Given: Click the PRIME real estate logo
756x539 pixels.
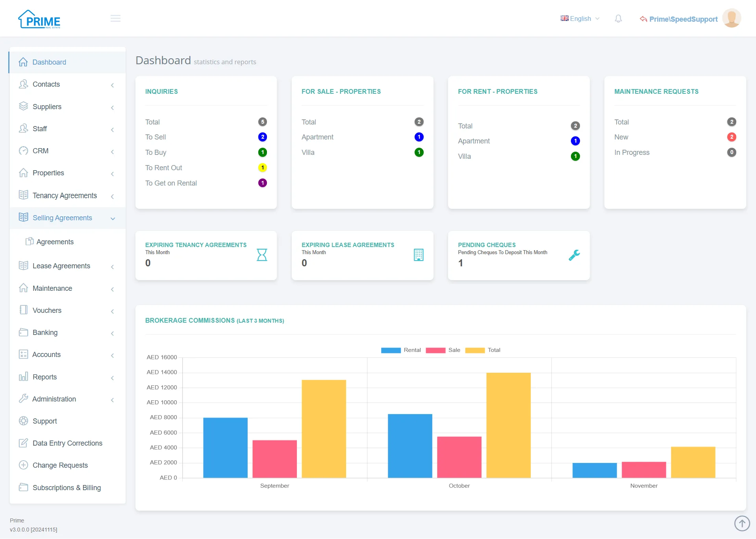Looking at the screenshot, I should [x=39, y=19].
